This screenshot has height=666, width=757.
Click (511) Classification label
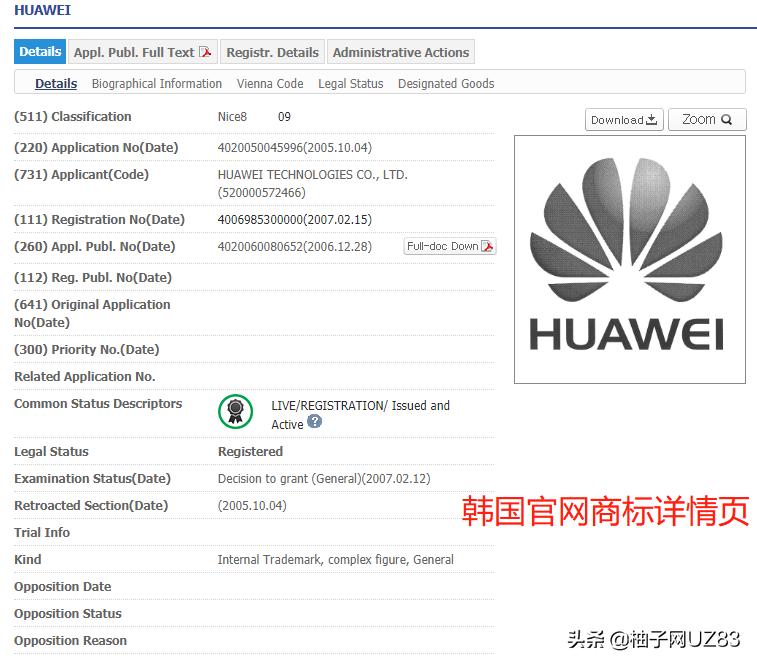pos(72,117)
